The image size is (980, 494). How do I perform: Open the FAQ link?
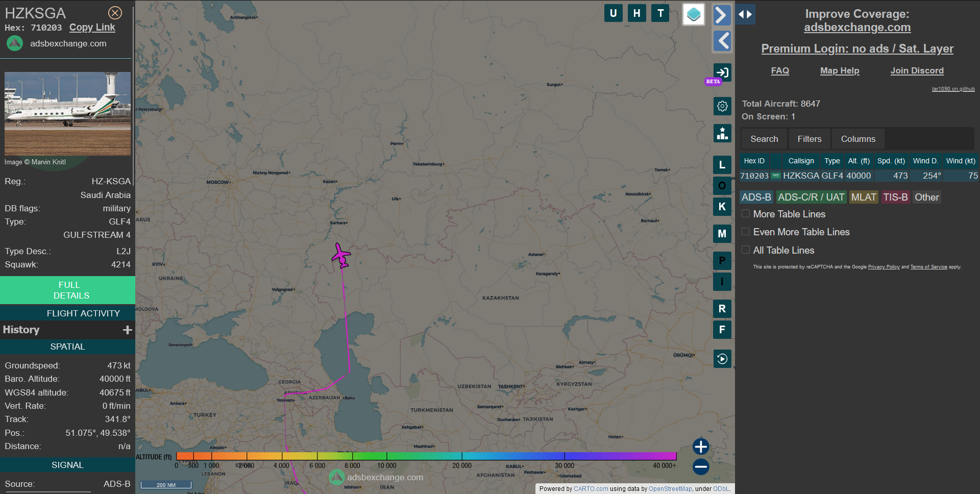(780, 70)
